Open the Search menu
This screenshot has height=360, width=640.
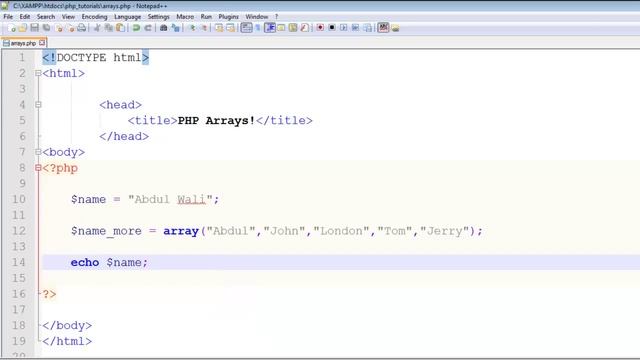[x=46, y=17]
